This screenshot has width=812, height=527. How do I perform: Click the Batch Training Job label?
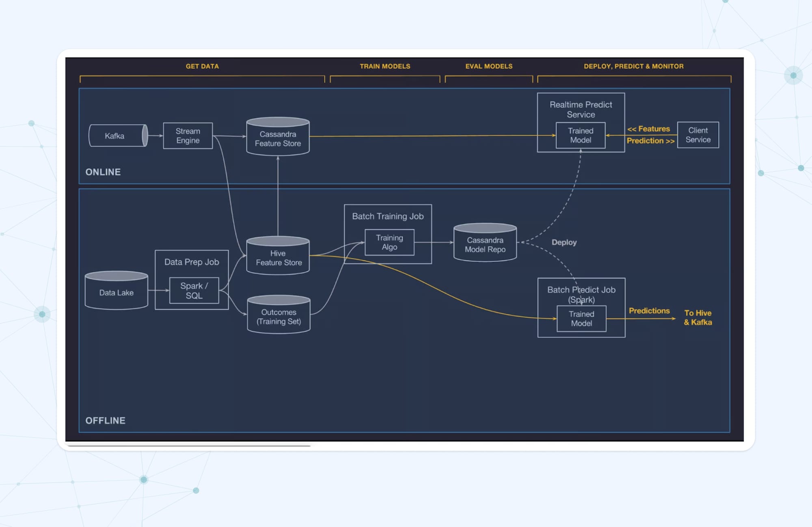point(388,216)
